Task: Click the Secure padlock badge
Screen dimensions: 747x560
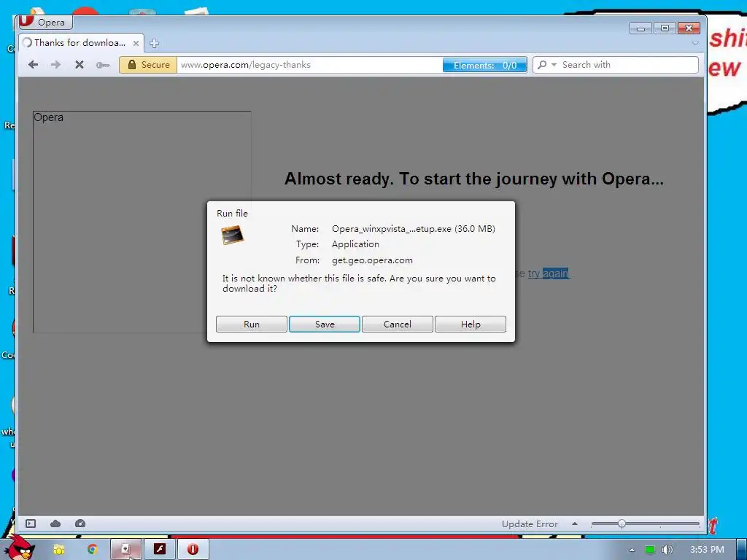Action: (x=147, y=65)
